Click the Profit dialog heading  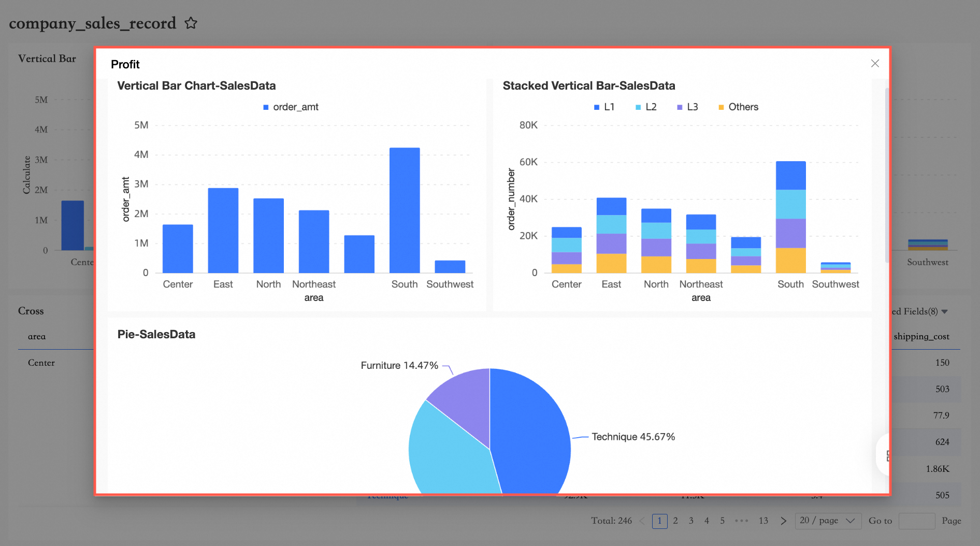pos(125,64)
